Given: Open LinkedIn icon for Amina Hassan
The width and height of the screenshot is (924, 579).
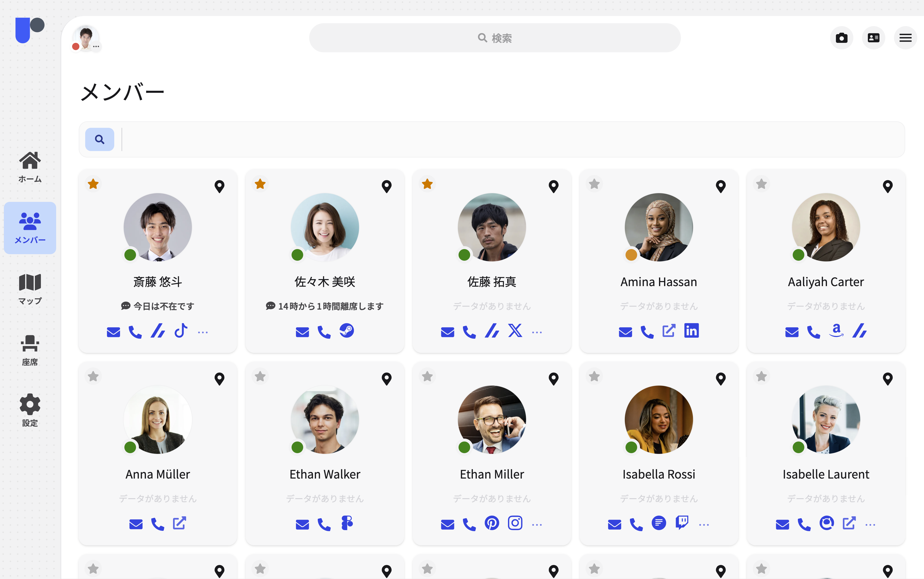Looking at the screenshot, I should (691, 330).
